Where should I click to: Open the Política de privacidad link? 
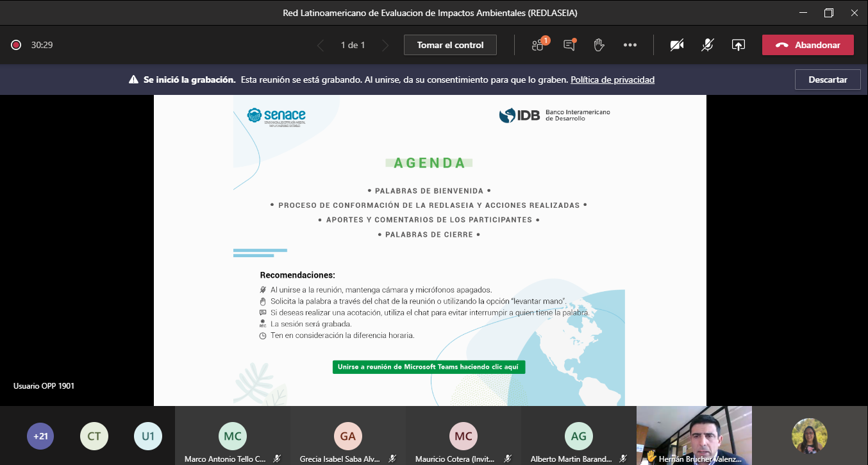point(612,80)
